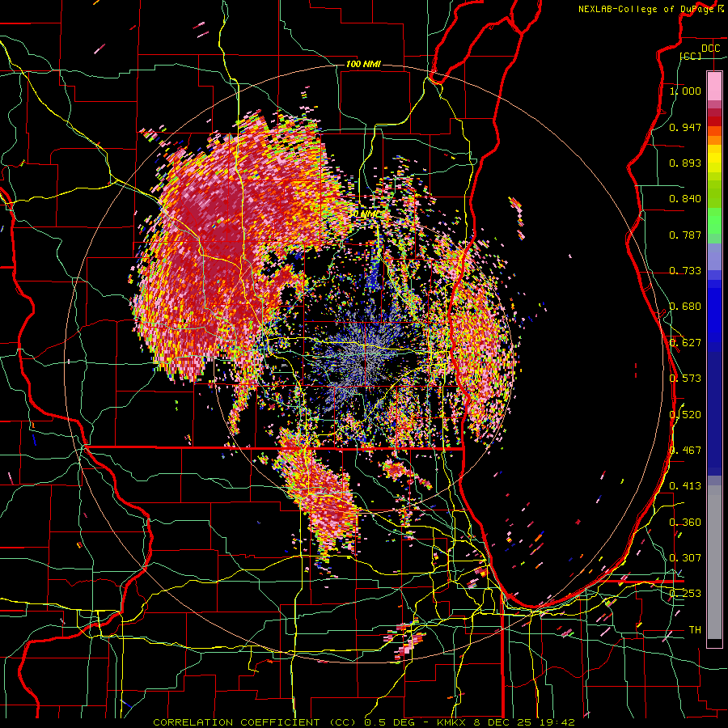The height and width of the screenshot is (728, 728).
Task: Select the 0.307 scale value
Action: (685, 558)
